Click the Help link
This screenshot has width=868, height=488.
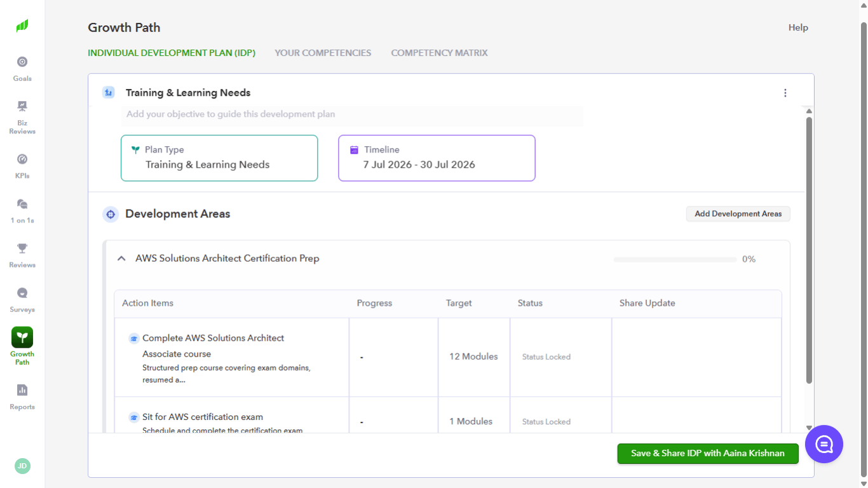pyautogui.click(x=798, y=27)
